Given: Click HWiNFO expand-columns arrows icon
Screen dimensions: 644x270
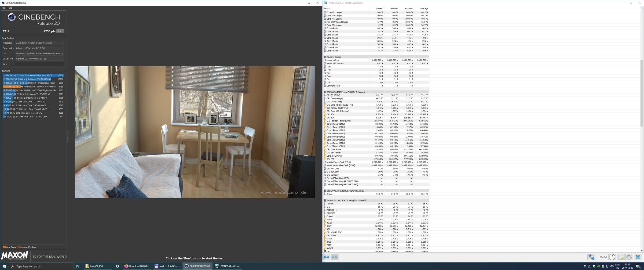Looking at the screenshot, I should click(326, 257).
